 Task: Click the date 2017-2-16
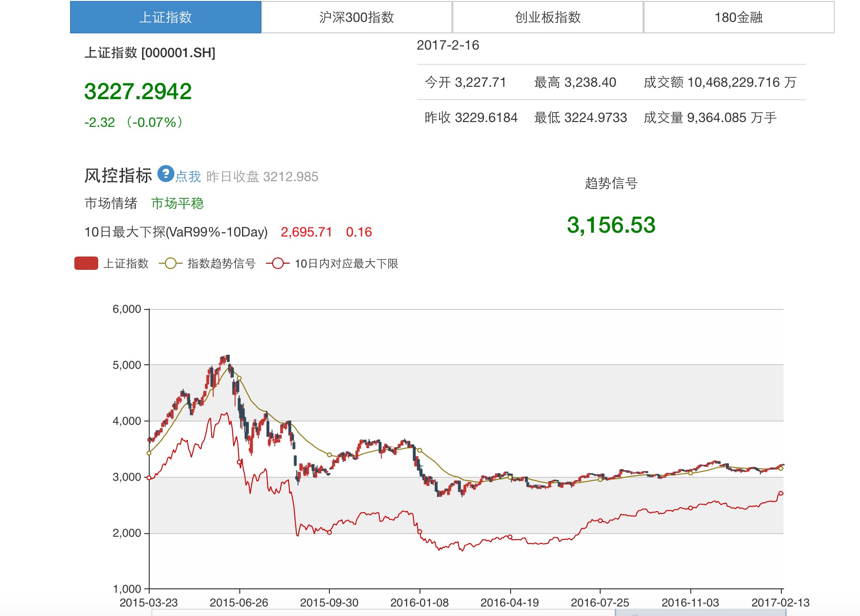pyautogui.click(x=448, y=45)
